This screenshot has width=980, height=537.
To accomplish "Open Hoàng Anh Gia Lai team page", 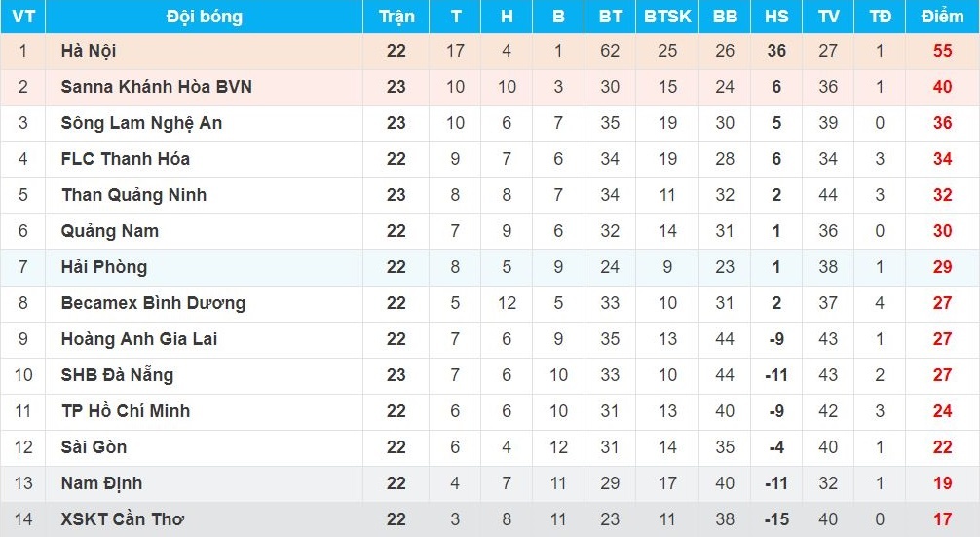I will [x=138, y=339].
